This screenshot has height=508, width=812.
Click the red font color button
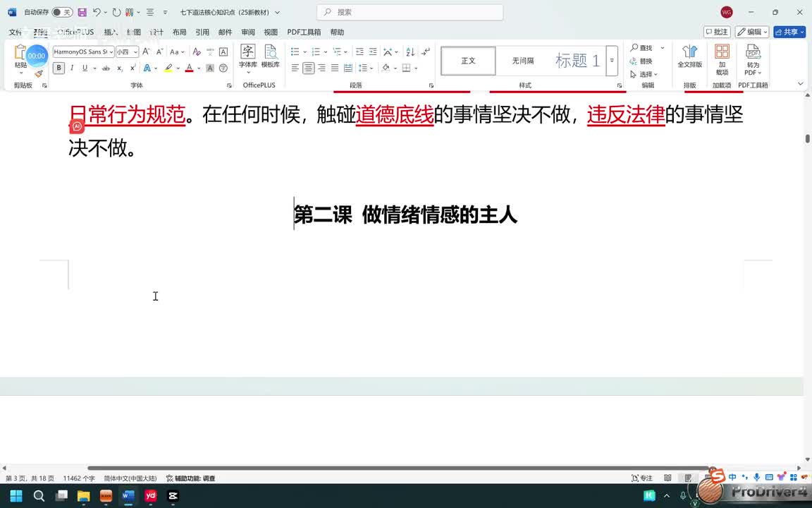coord(189,68)
